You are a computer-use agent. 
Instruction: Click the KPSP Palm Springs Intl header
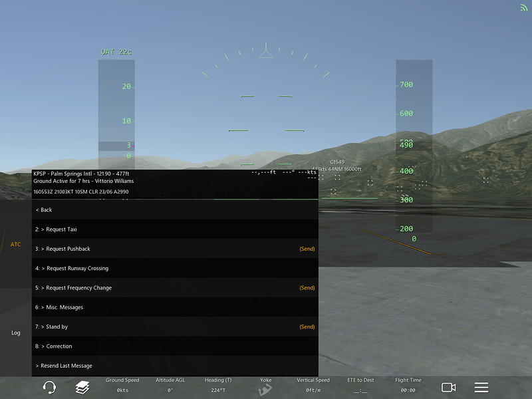coord(81,174)
